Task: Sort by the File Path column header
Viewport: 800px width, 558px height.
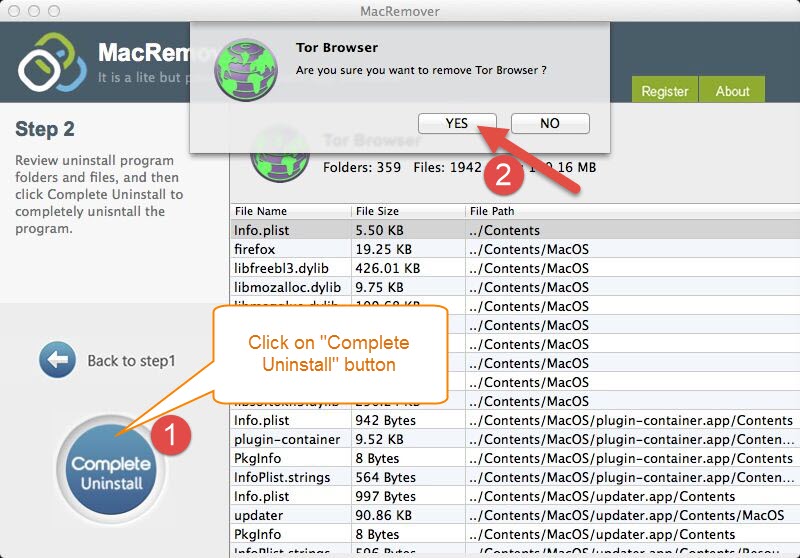Action: point(633,211)
